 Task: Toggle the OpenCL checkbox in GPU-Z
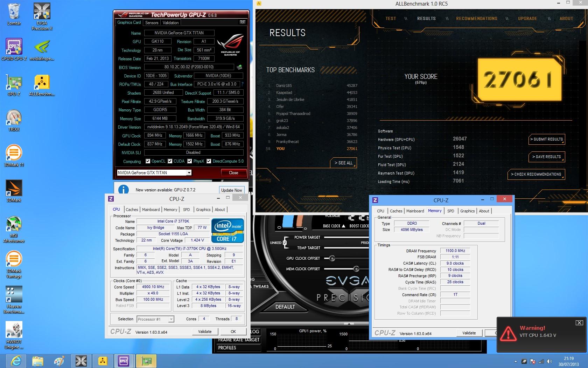[148, 161]
